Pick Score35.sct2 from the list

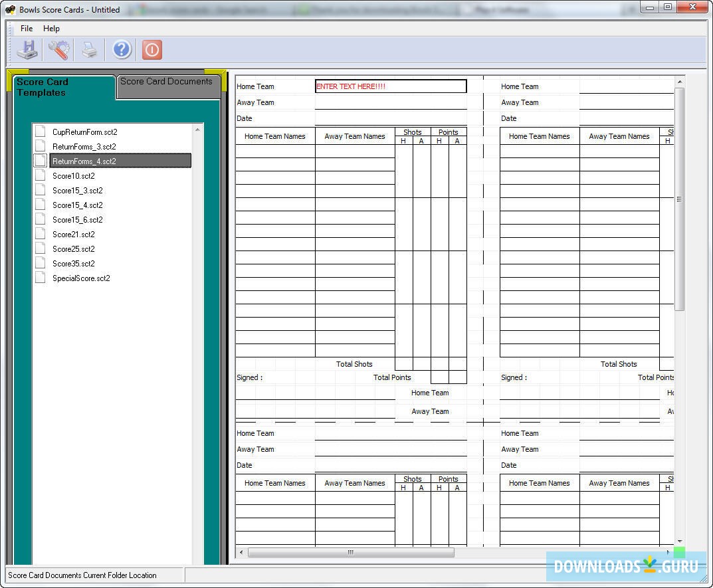point(74,264)
